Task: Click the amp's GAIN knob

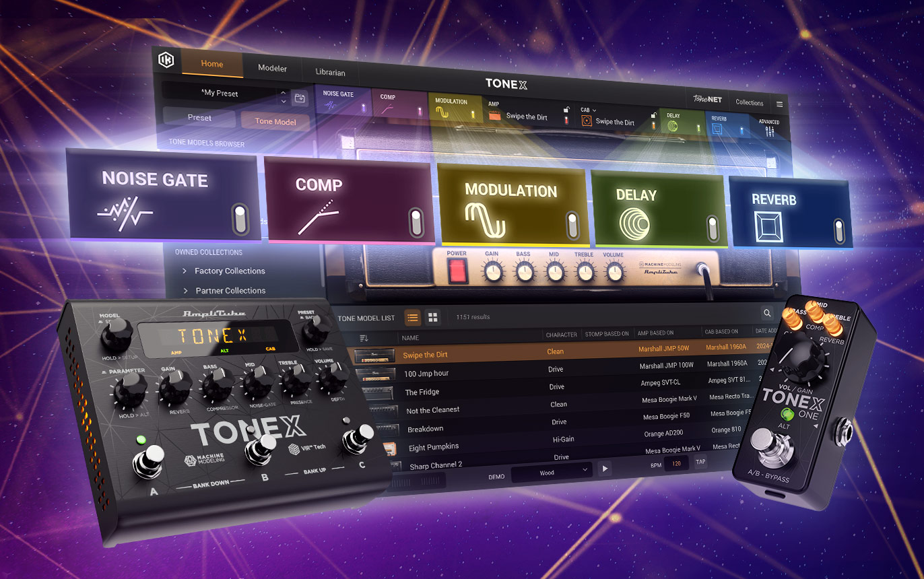Action: click(493, 272)
